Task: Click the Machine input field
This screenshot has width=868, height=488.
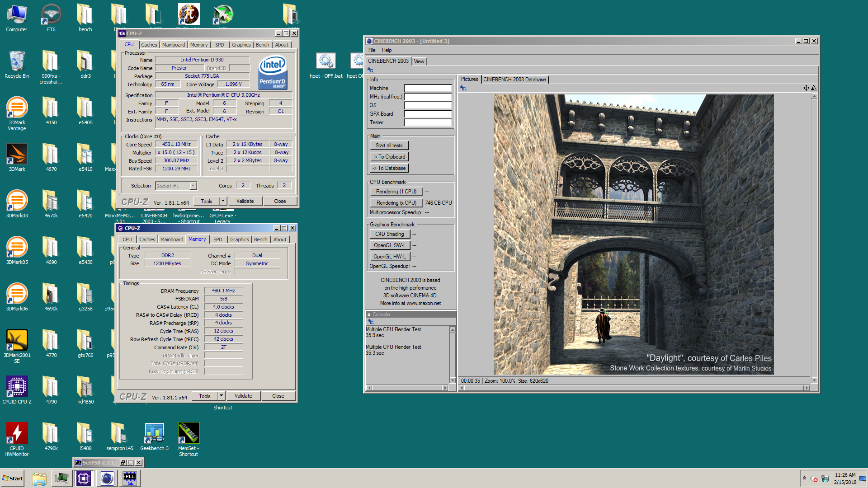Action: pos(428,88)
